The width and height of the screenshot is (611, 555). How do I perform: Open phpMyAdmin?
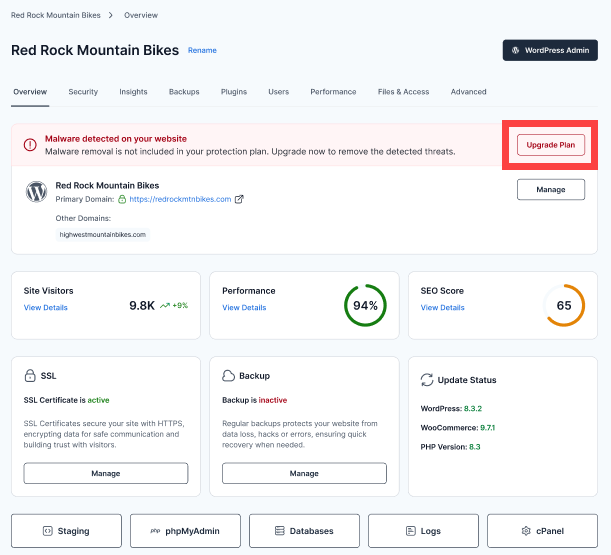pos(185,531)
